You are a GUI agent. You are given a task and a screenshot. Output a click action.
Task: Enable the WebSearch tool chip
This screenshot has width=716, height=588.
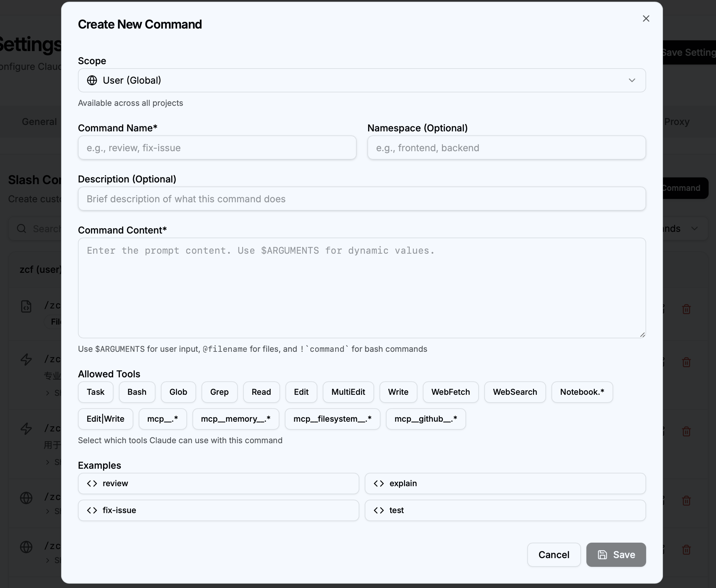514,392
